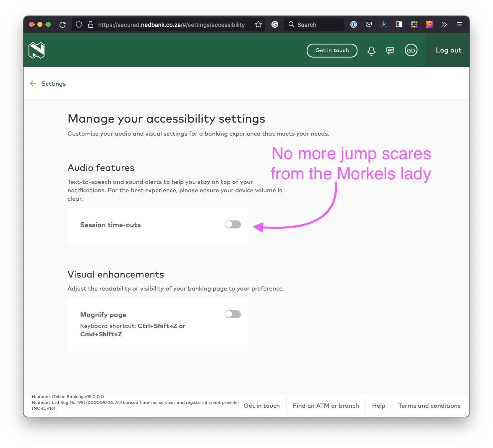Open Find an ATM or branch
This screenshot has width=493, height=448.
(326, 406)
